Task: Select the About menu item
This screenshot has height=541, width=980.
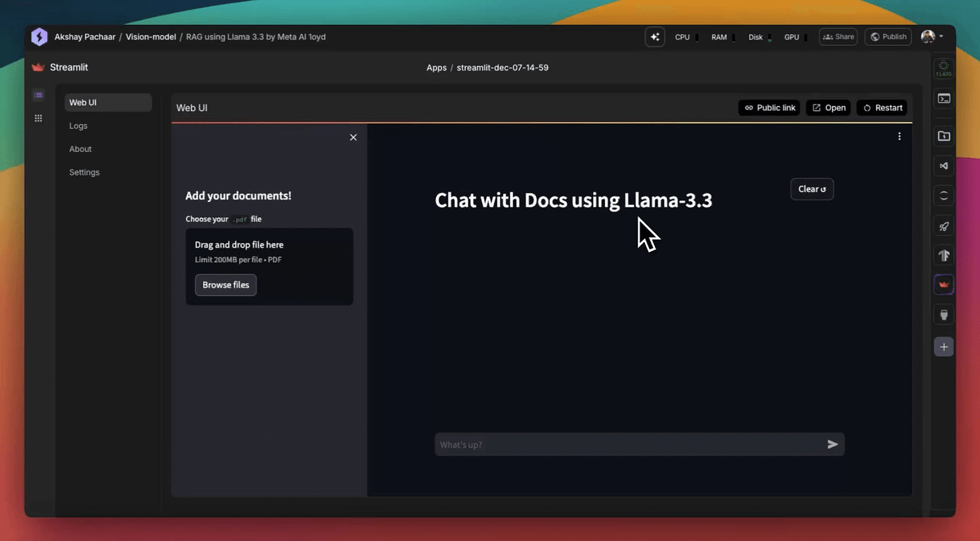Action: coord(80,149)
